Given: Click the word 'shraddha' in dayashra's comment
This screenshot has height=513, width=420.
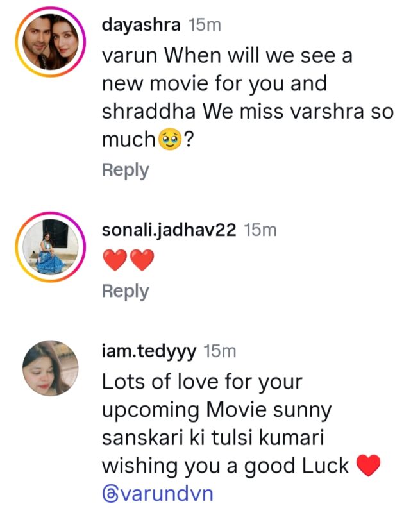Looking at the screenshot, I should [x=149, y=112].
